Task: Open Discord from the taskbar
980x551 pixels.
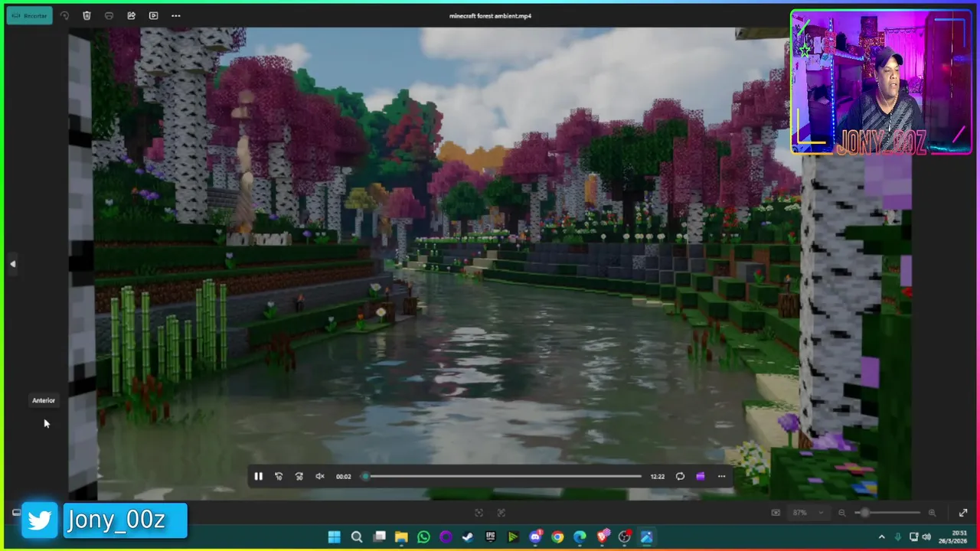Action: [535, 537]
